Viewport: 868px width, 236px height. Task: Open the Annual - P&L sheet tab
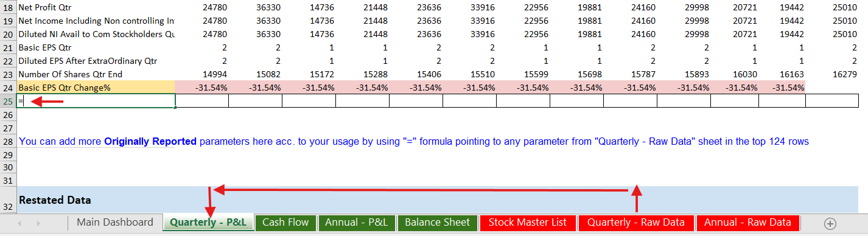[x=357, y=223]
